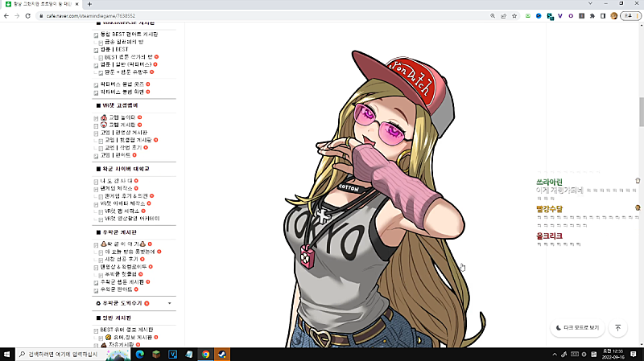Open VR챗 아바타 제작소 board

coord(123,203)
